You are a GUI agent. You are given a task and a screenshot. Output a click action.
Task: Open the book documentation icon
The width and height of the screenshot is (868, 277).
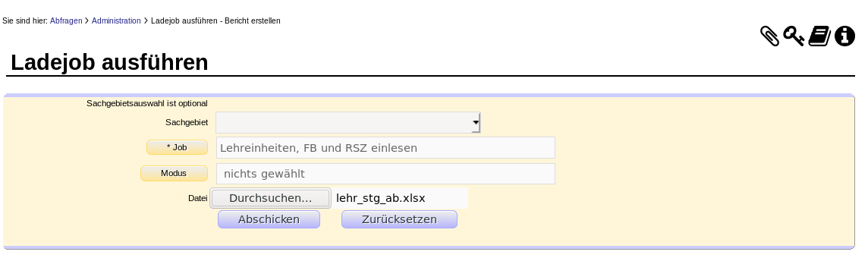[819, 36]
